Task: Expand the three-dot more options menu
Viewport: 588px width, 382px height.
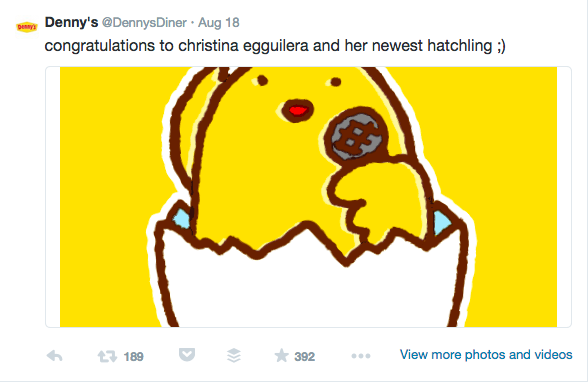Action: click(361, 356)
